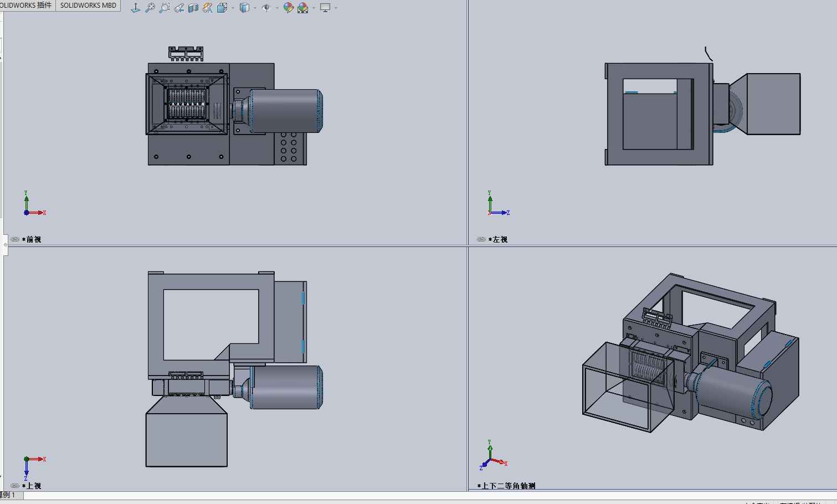This screenshot has width=837, height=504.
Task: Click the Previous View icon
Action: coord(179,8)
